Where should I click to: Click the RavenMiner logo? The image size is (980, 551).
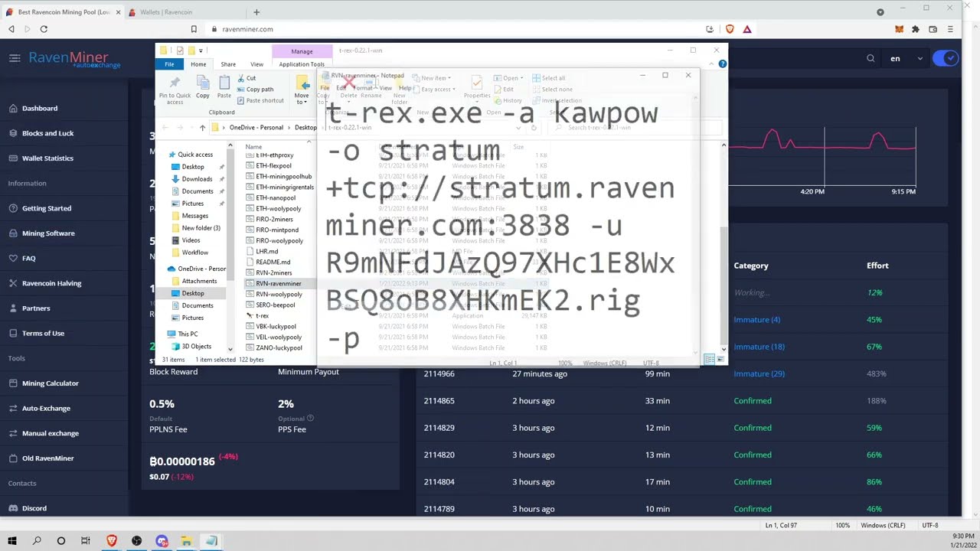pyautogui.click(x=74, y=59)
